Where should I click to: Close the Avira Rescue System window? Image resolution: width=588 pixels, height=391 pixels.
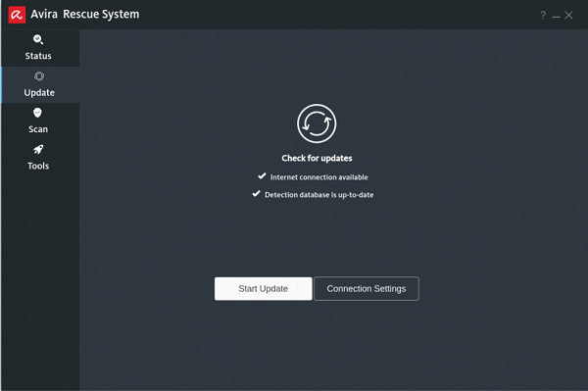pyautogui.click(x=568, y=15)
